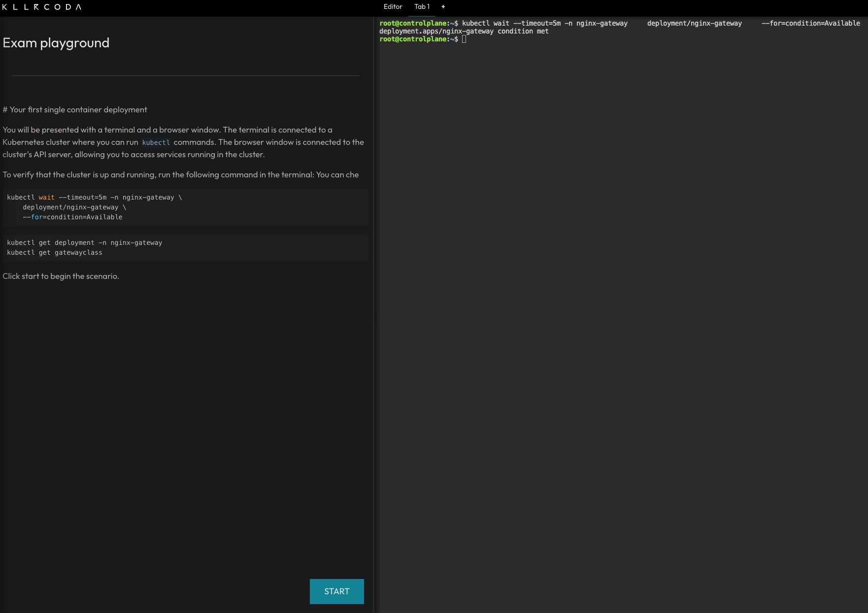Focus the terminal at the cursor prompt
Viewport: 868px width, 613px height.
point(464,39)
